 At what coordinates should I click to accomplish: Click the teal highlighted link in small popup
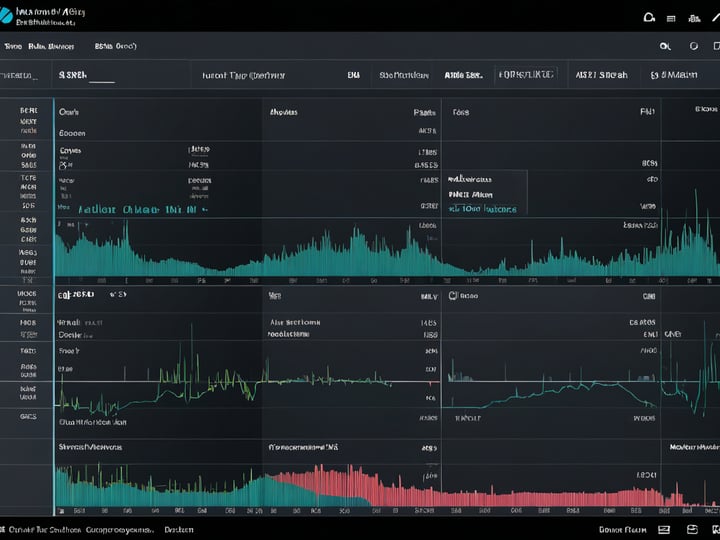point(483,209)
